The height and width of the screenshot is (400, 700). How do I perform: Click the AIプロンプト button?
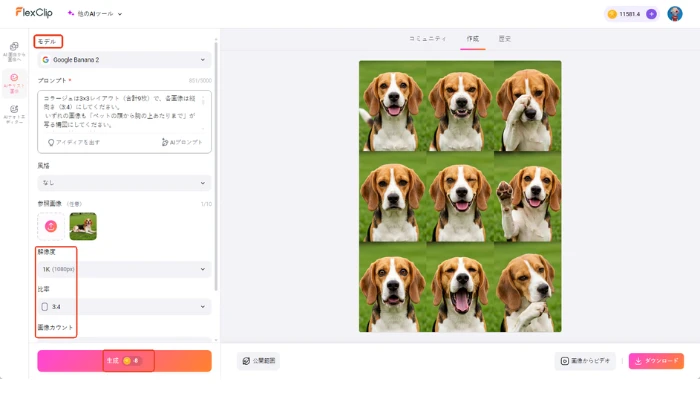pos(182,142)
